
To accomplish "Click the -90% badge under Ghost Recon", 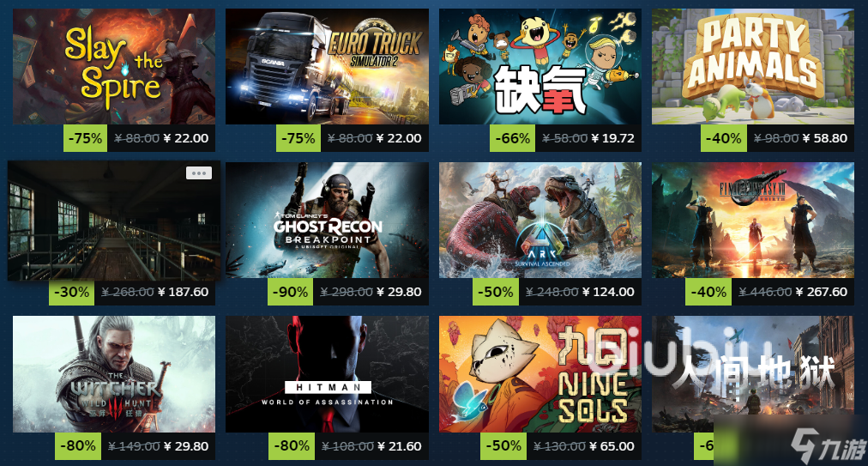I will (291, 292).
